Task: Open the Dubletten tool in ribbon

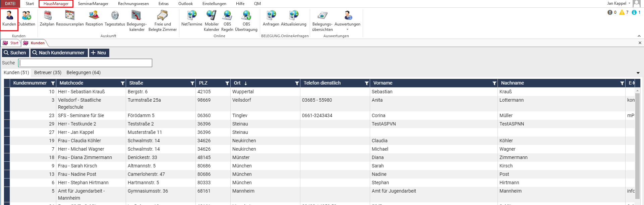Action: point(26,18)
